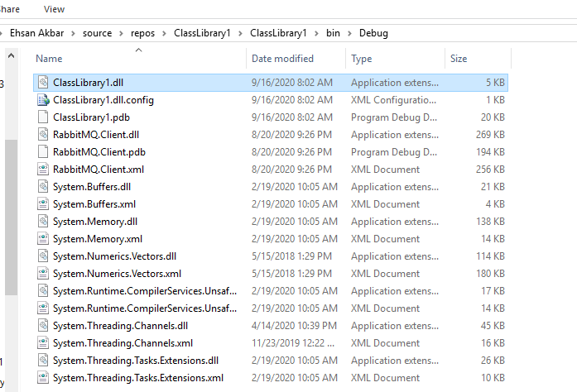Click the System.Numerics.Vectors.dll file icon
This screenshot has height=392, width=577.
tap(43, 256)
